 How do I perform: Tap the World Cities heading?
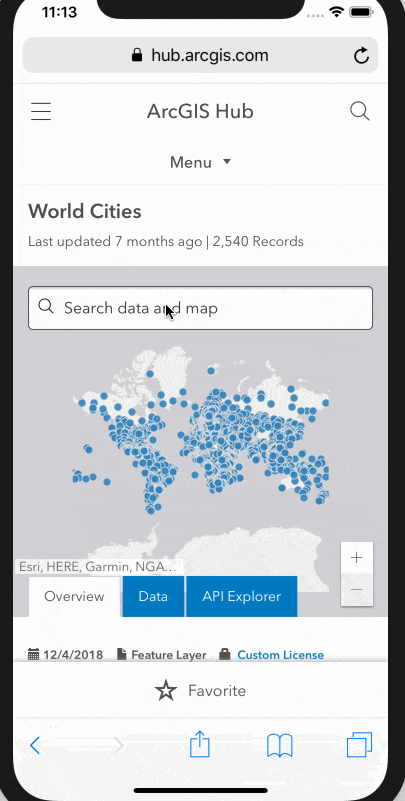[x=85, y=211]
